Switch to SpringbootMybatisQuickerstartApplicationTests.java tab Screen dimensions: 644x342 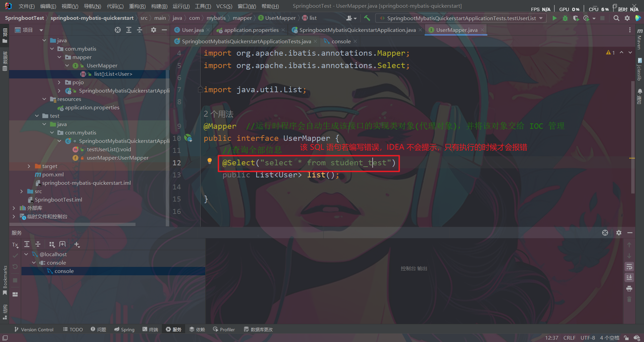point(246,42)
